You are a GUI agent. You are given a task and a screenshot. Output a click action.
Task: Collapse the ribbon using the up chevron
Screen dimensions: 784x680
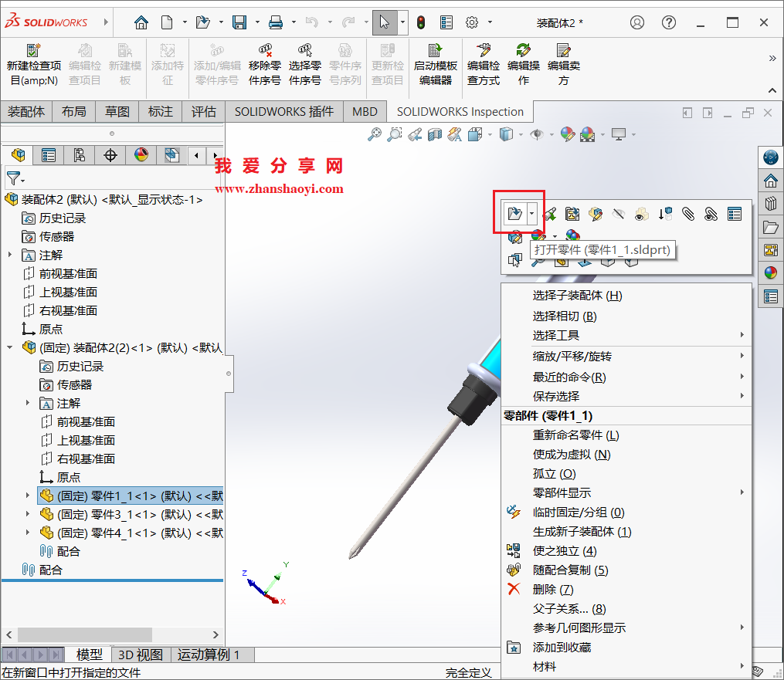pos(772,90)
